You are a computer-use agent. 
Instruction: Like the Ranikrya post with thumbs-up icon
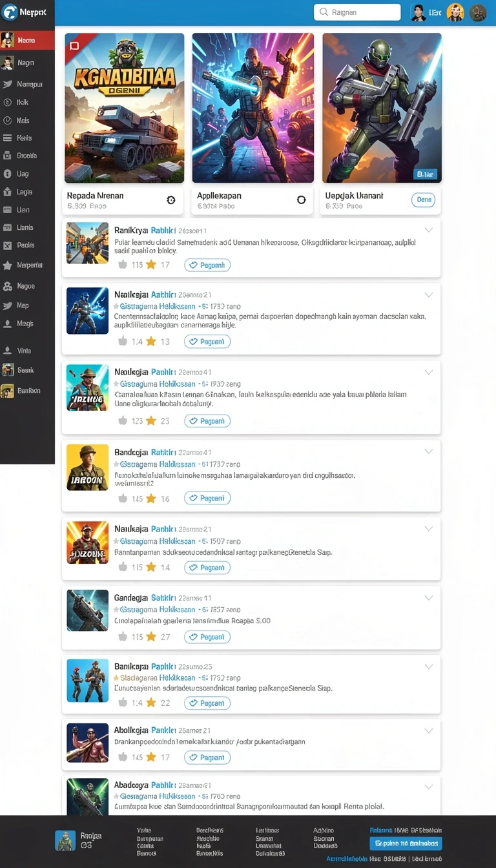[123, 264]
